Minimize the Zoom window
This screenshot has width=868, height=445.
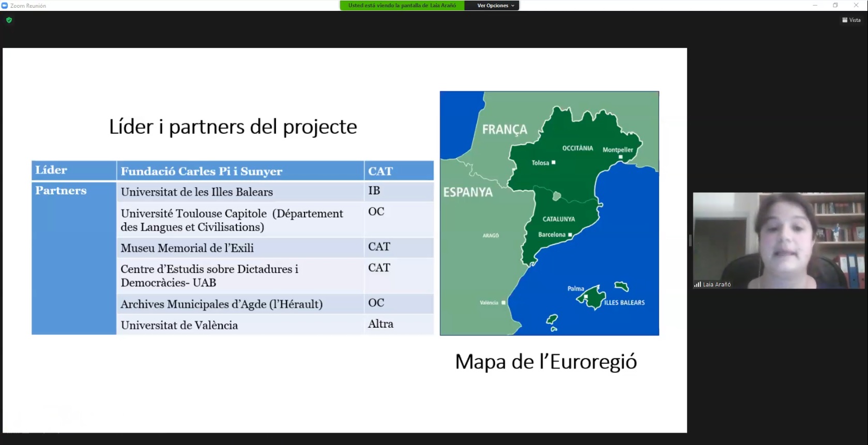(815, 5)
